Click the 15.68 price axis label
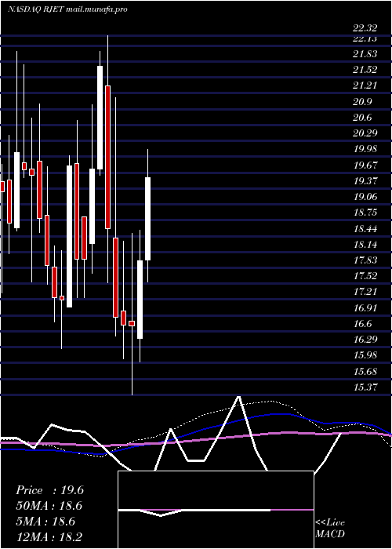This screenshot has width=392, height=549. click(x=365, y=371)
